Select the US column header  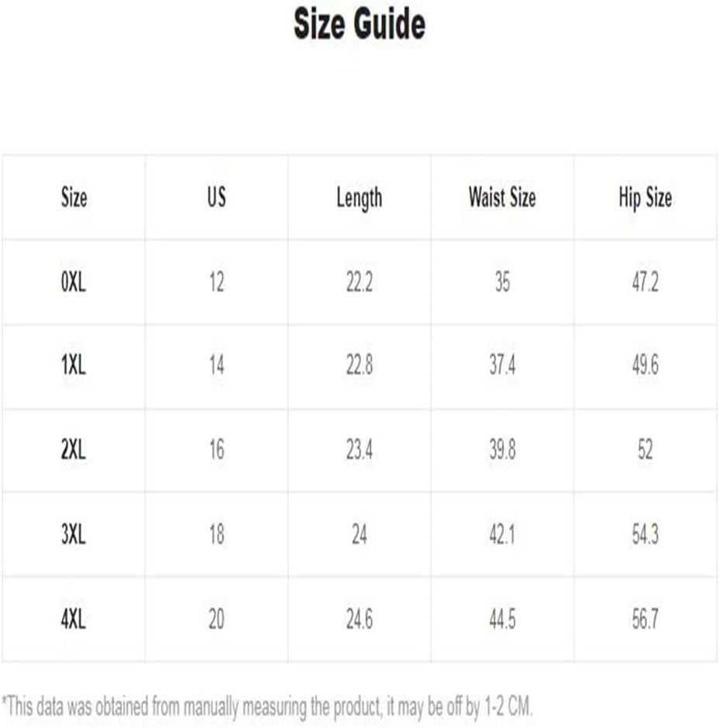[216, 197]
